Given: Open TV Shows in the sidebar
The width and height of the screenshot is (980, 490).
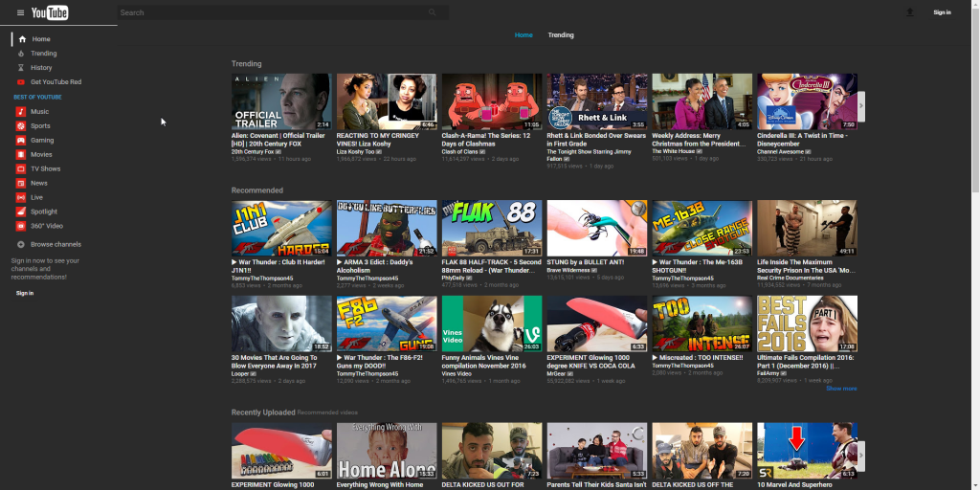Looking at the screenshot, I should pyautogui.click(x=46, y=168).
